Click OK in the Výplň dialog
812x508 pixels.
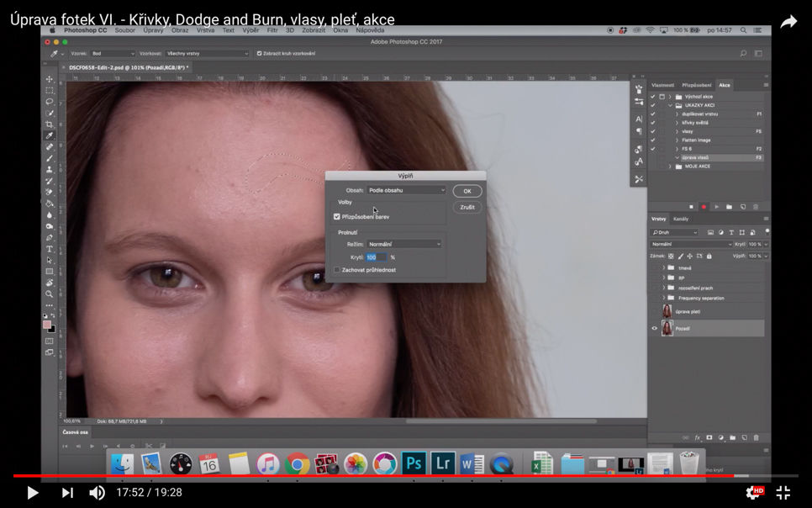point(467,191)
